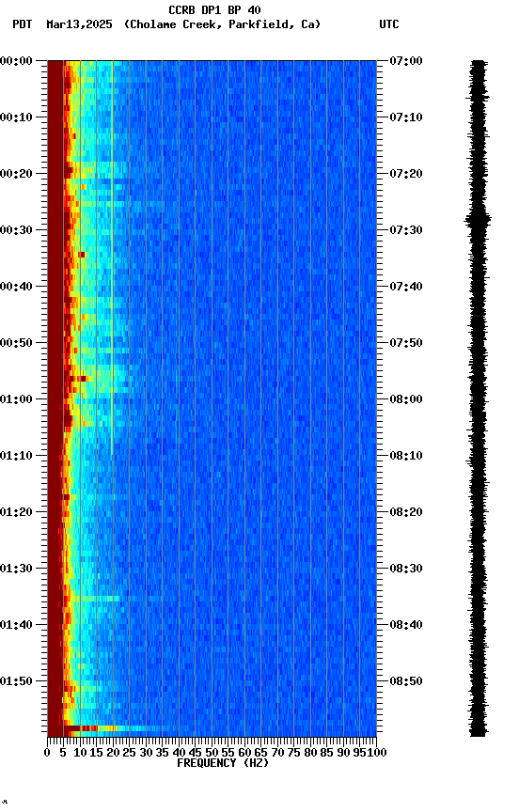Image resolution: width=519 pixels, height=812 pixels.
Task: Click the UTC time label '08:40'
Action: point(406,625)
